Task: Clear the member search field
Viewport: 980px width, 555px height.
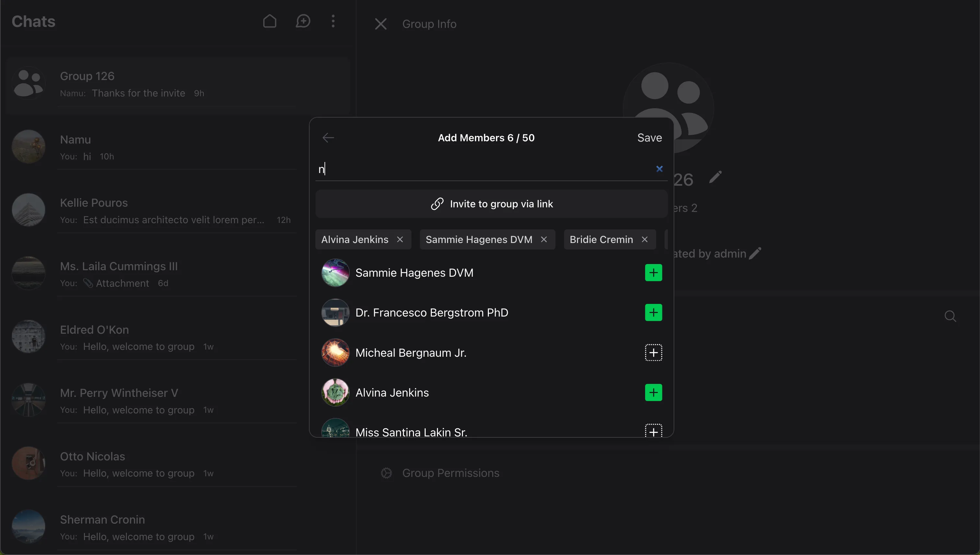Action: 659,168
